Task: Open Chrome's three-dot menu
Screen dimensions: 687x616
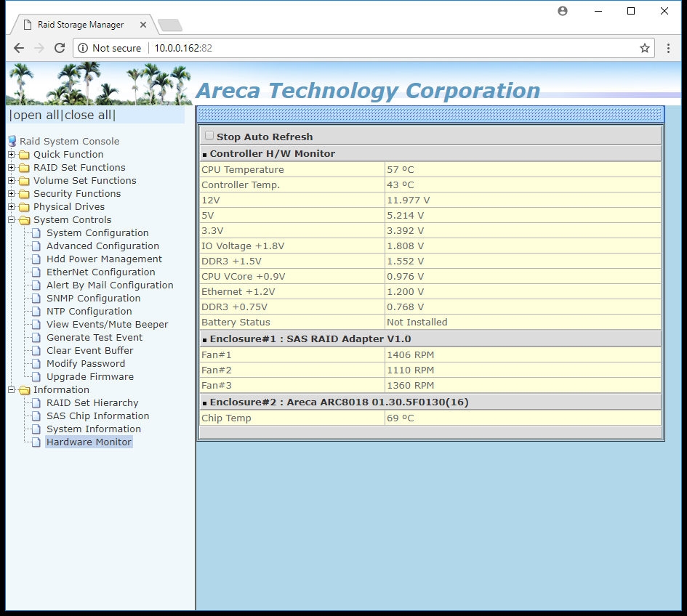Action: tap(668, 48)
